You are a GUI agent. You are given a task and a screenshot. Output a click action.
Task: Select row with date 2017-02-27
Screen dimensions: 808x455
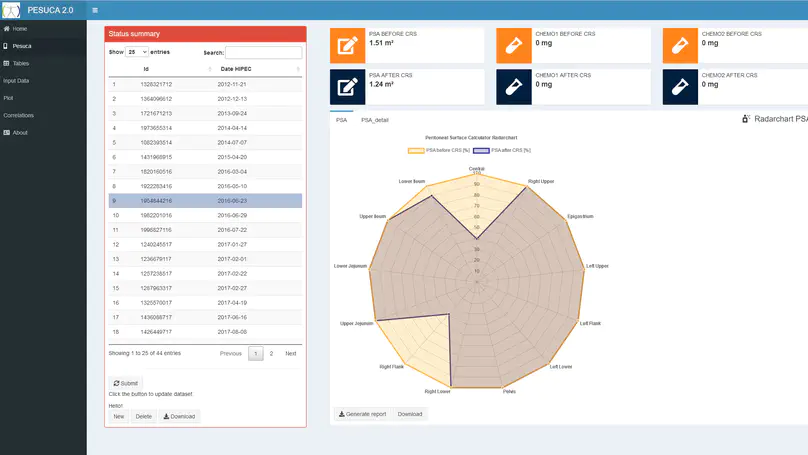[x=205, y=288]
